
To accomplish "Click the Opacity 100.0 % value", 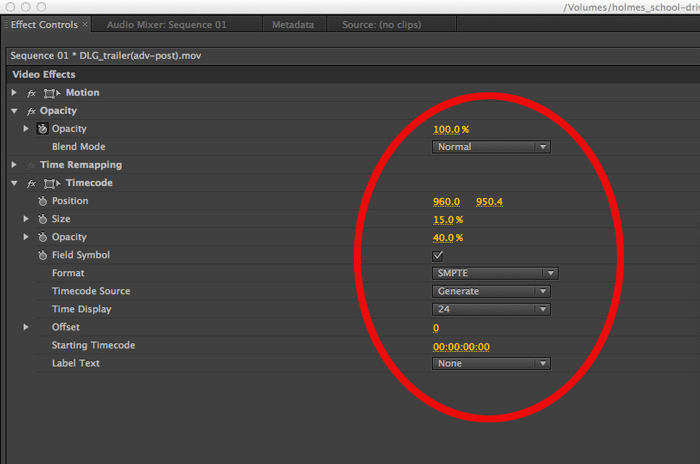I will click(451, 130).
